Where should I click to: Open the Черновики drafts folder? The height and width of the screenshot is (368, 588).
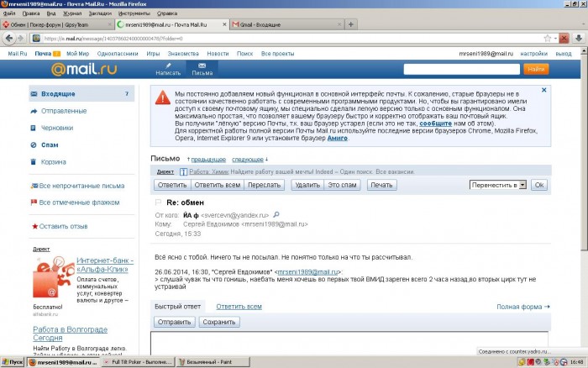57,128
